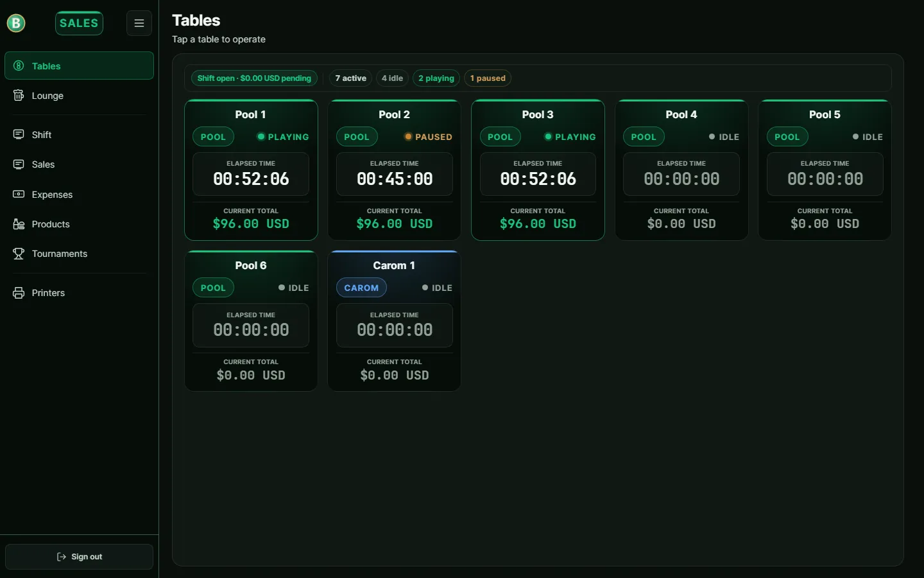Click the Sales sidebar icon

pyautogui.click(x=19, y=164)
